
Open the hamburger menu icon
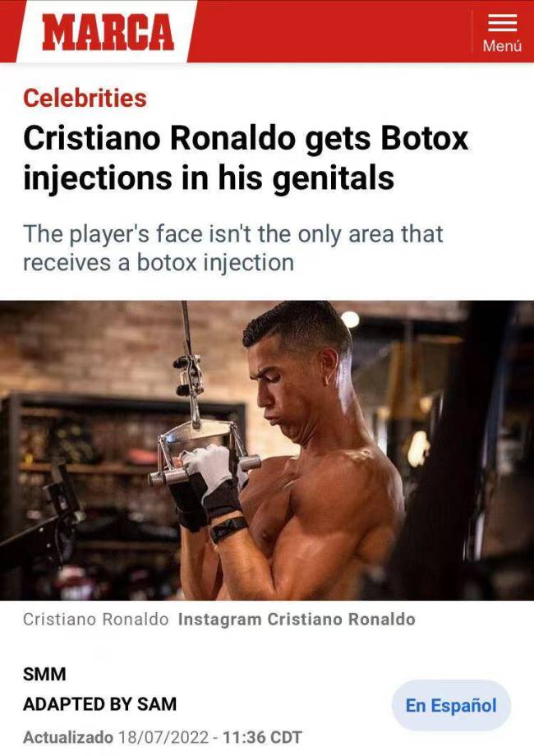pos(502,23)
